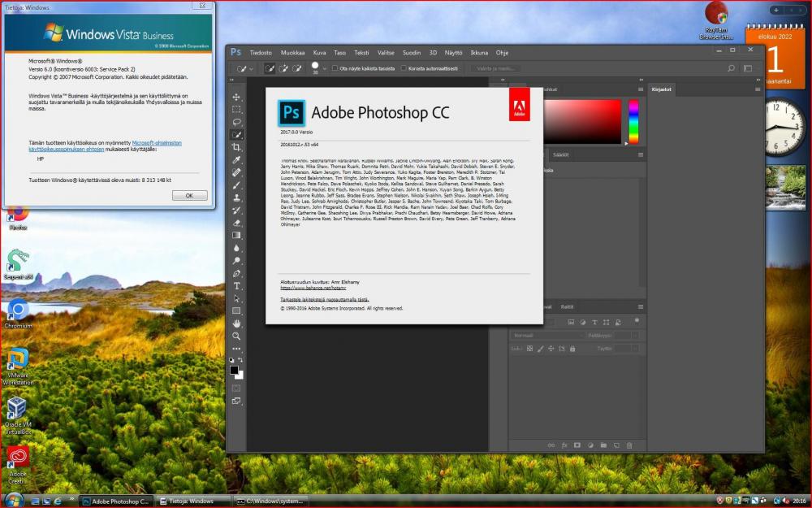The image size is (812, 508).
Task: Open the brush size preset picker dropdown
Action: [325, 68]
